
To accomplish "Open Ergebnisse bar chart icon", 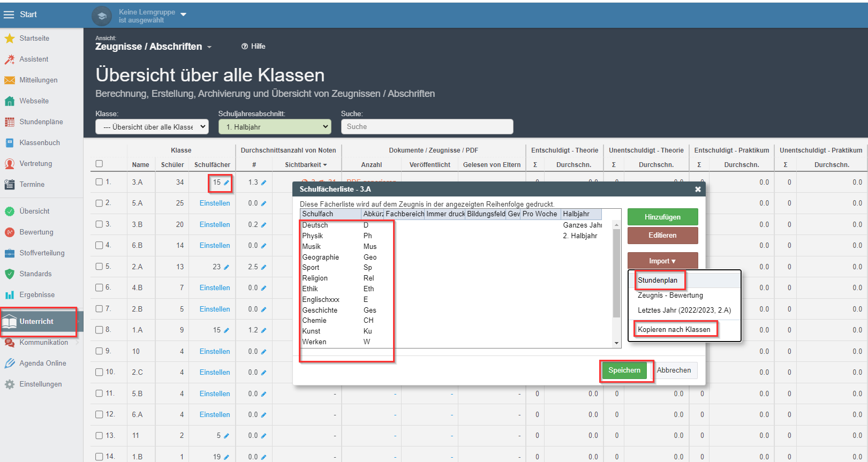I will click(x=9, y=295).
